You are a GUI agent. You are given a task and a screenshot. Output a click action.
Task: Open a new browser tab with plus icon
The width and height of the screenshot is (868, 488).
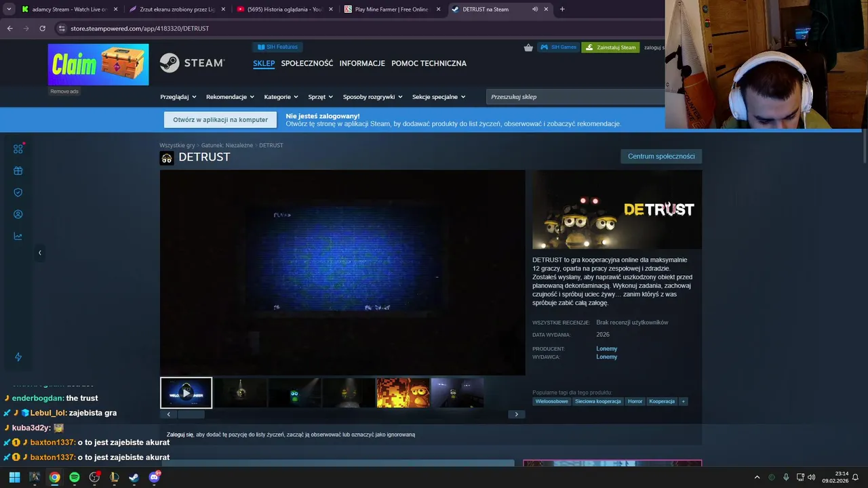562,9
